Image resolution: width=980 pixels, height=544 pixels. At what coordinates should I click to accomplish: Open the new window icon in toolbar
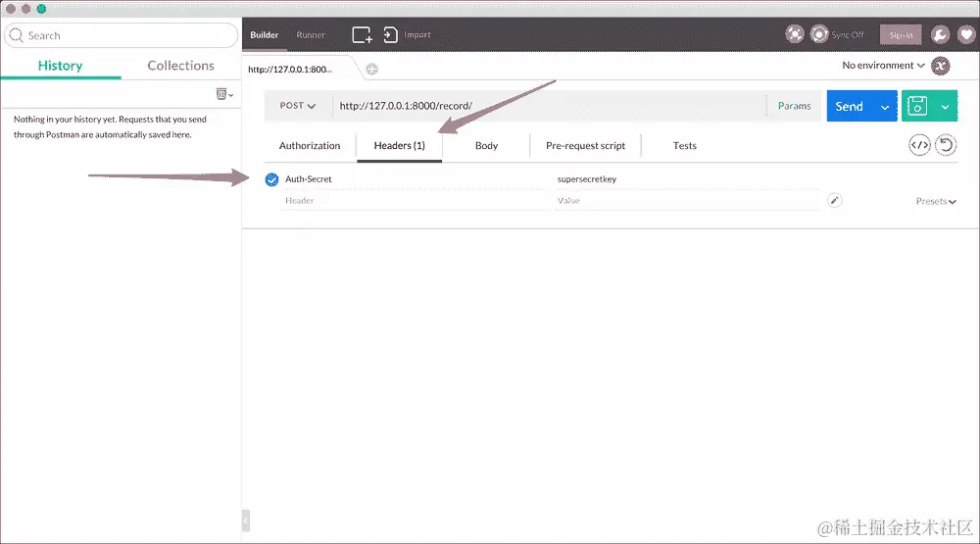tap(362, 35)
